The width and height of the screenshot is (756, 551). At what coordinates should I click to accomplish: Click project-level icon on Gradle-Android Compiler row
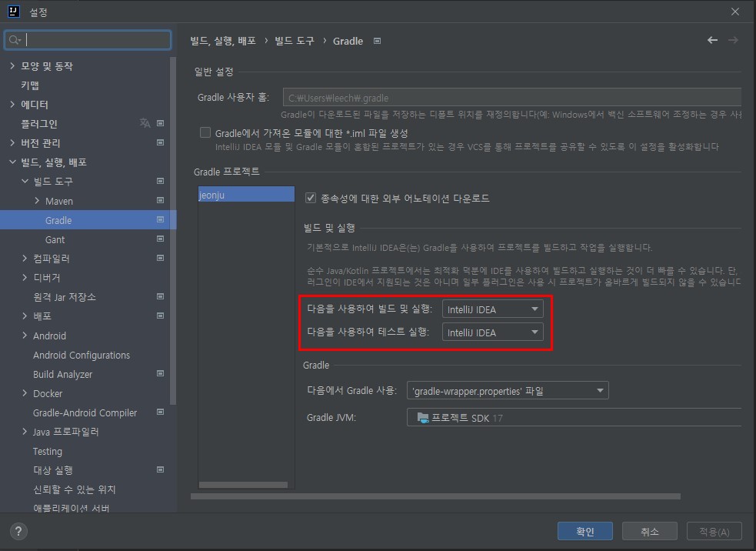(161, 412)
